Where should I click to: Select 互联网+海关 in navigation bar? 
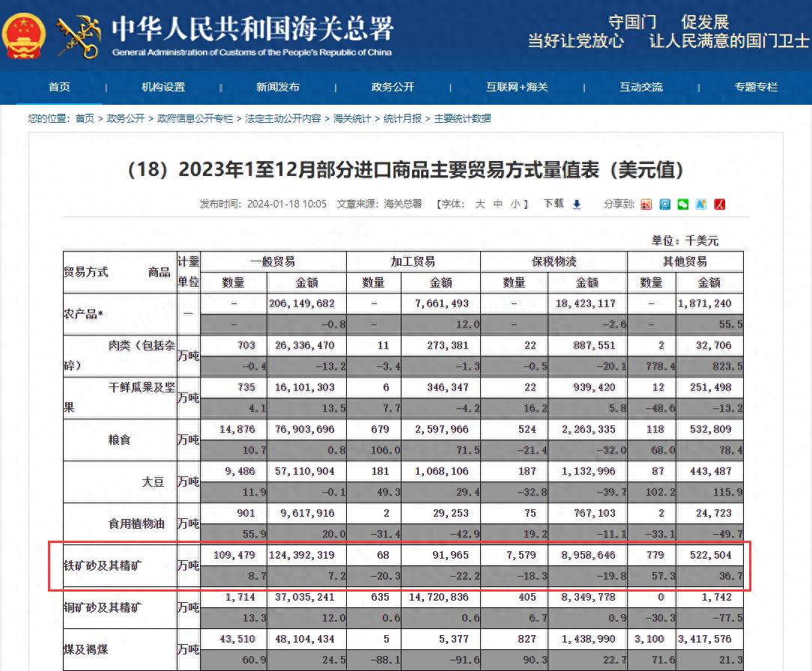(517, 87)
